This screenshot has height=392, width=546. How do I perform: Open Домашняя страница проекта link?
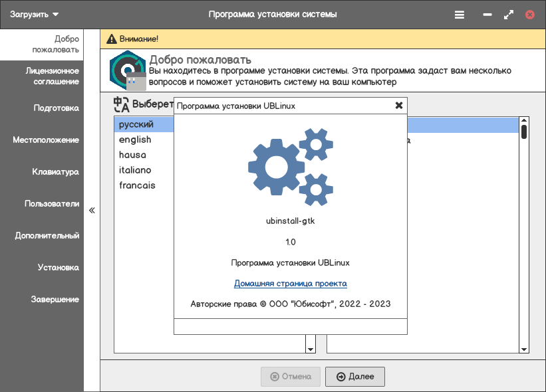point(291,284)
